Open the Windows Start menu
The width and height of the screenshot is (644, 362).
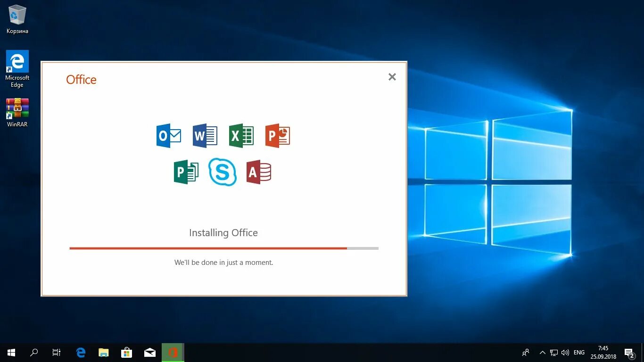pyautogui.click(x=11, y=353)
